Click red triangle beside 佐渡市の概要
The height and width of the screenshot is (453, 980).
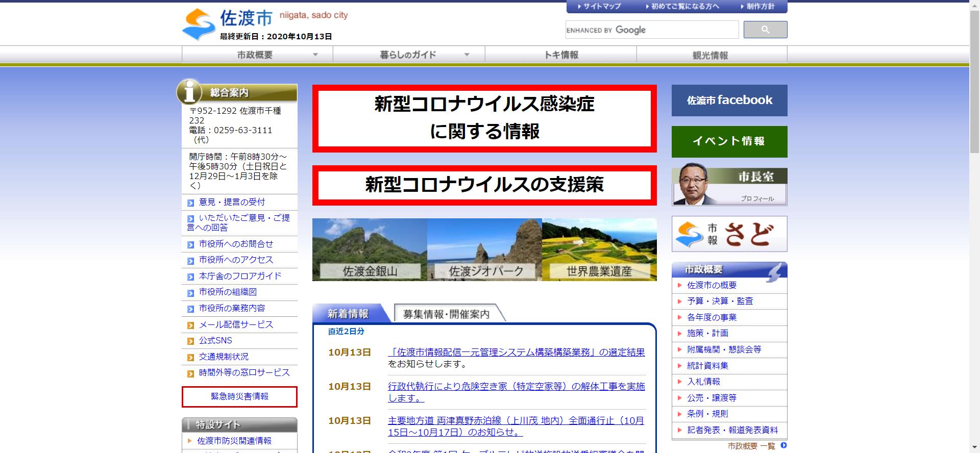679,285
